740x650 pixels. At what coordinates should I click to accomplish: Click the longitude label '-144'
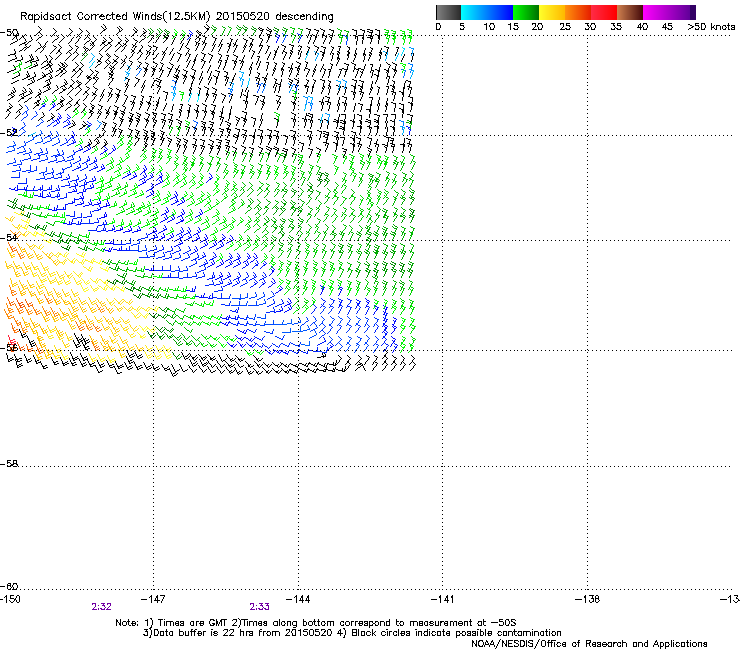(x=298, y=599)
